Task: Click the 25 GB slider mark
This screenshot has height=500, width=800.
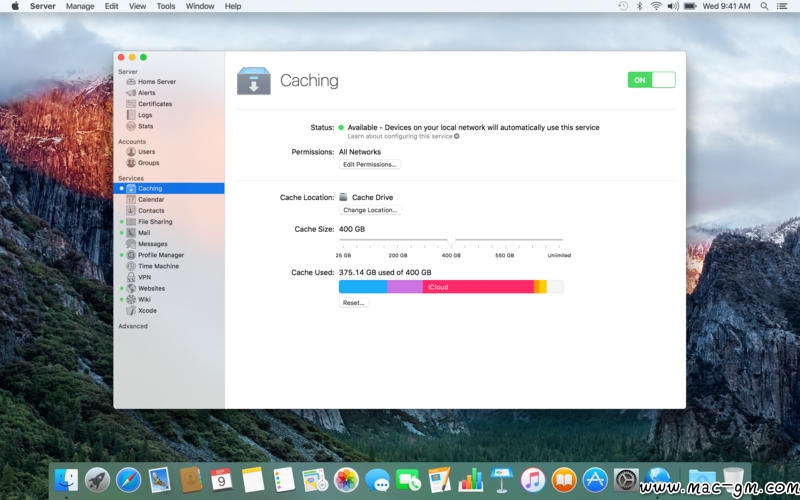Action: point(343,255)
